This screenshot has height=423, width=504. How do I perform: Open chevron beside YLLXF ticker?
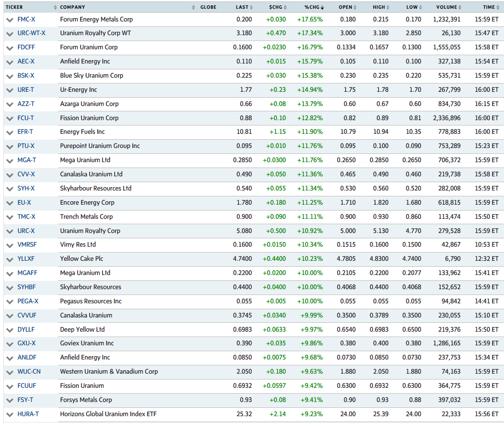point(9,259)
